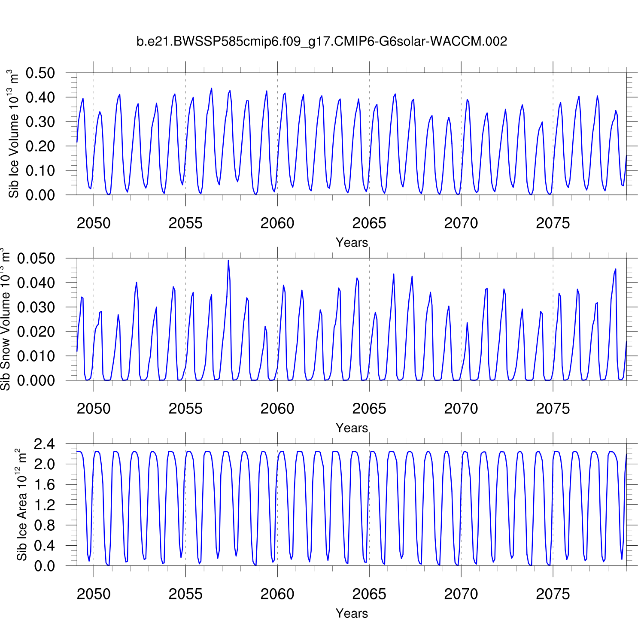The image size is (644, 644).
Task: Click 2075 on the ice volume x-axis
Action: (553, 223)
